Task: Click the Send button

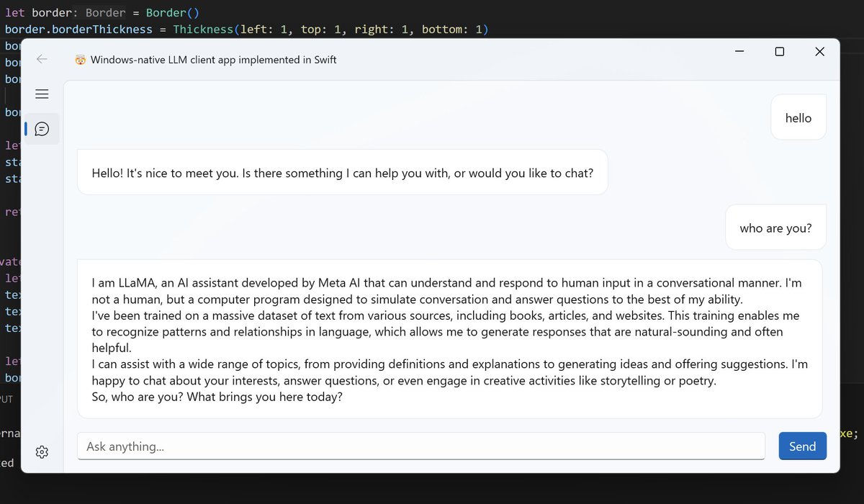Action: (802, 446)
